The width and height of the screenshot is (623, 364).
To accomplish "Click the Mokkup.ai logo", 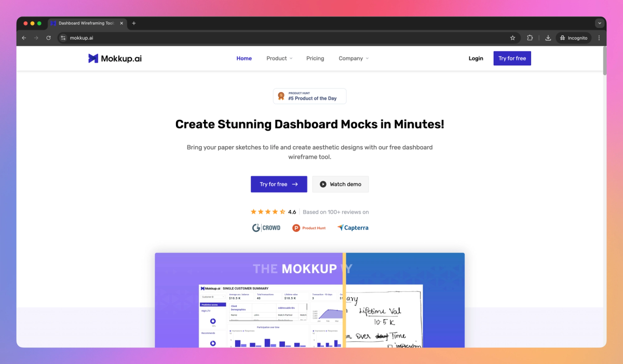I will (115, 59).
